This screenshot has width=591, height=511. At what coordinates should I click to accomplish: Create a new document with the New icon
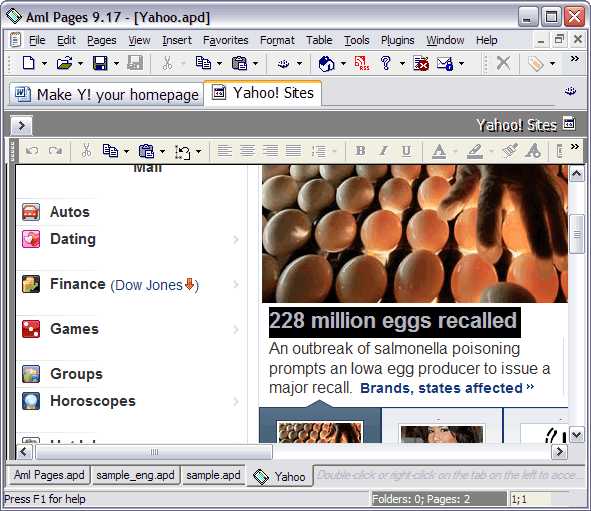29,63
